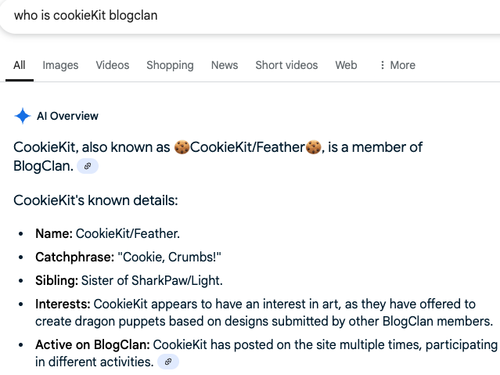
Task: Open the source link chip after "different activities."
Action: pos(168,362)
